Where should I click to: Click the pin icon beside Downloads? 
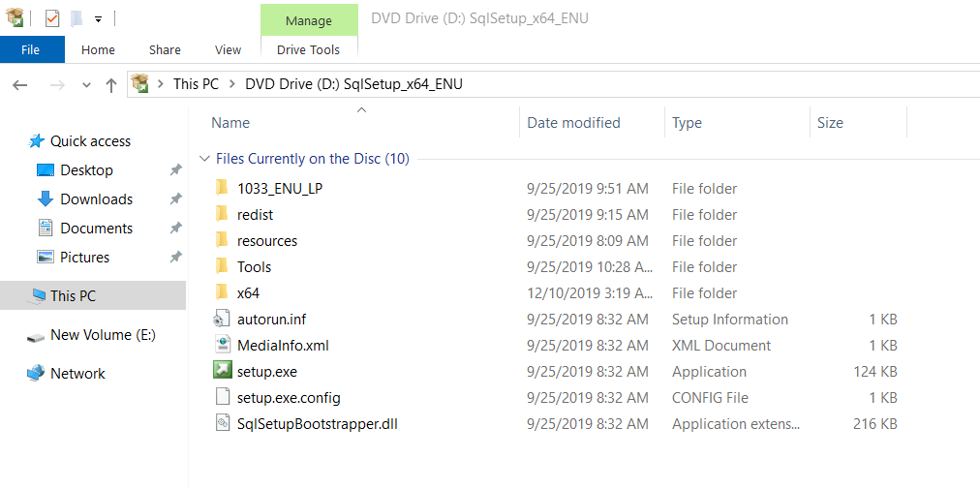[x=175, y=199]
